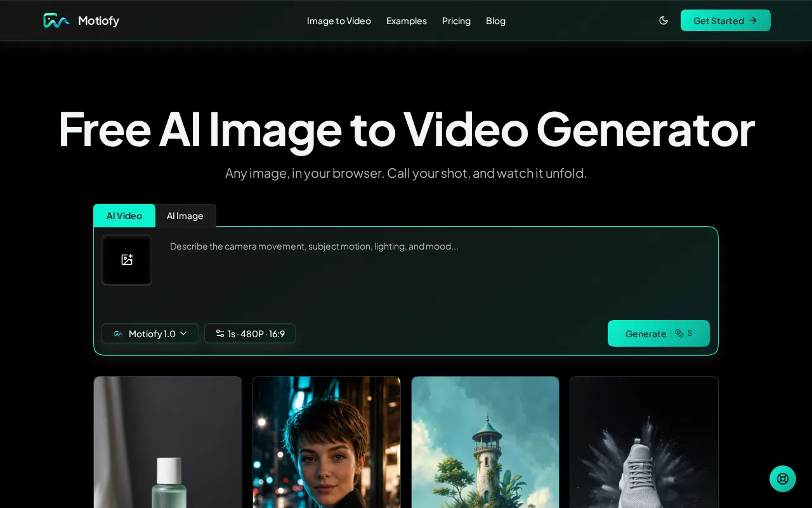812x508 pixels.
Task: Open the Examples nav link
Action: click(407, 21)
